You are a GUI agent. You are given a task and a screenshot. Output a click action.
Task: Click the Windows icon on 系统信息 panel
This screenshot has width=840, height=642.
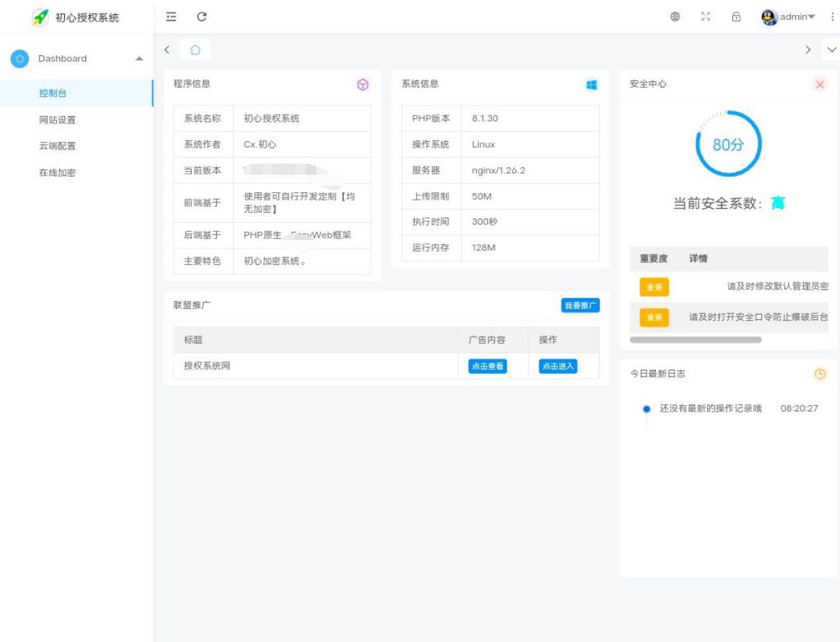tap(592, 84)
